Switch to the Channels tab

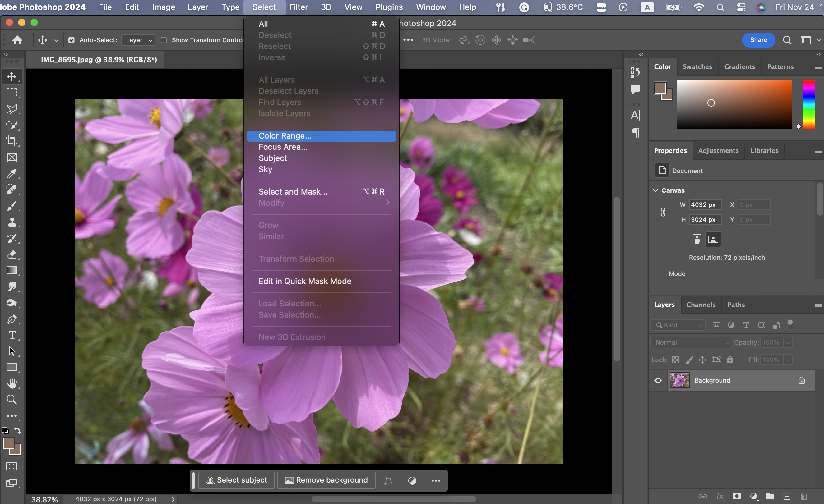701,305
